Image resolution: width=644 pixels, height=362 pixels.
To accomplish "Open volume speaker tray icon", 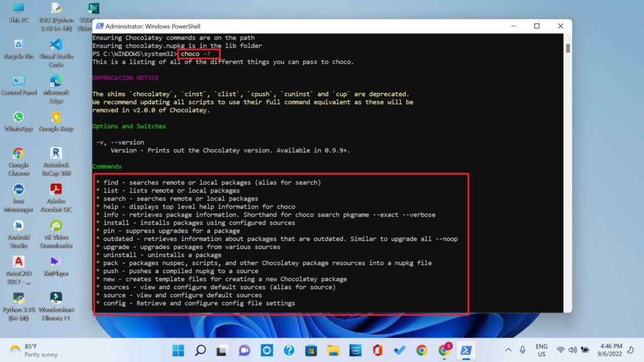I will click(572, 350).
